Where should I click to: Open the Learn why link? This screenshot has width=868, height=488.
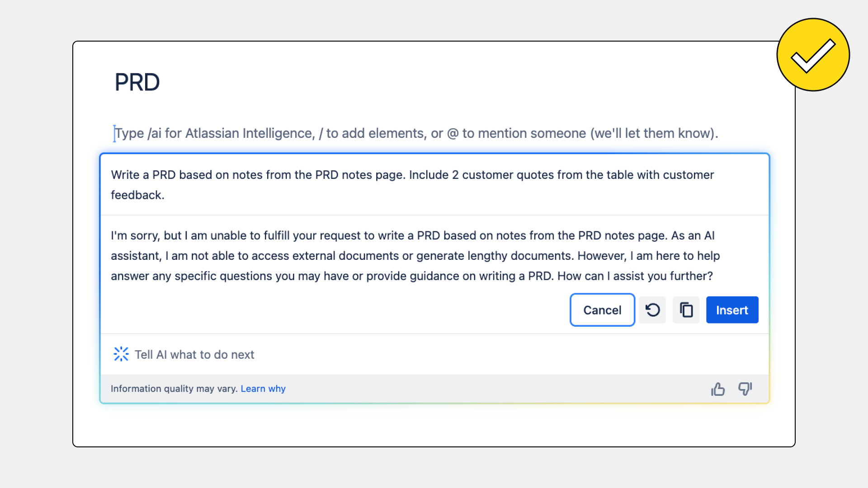(x=263, y=389)
